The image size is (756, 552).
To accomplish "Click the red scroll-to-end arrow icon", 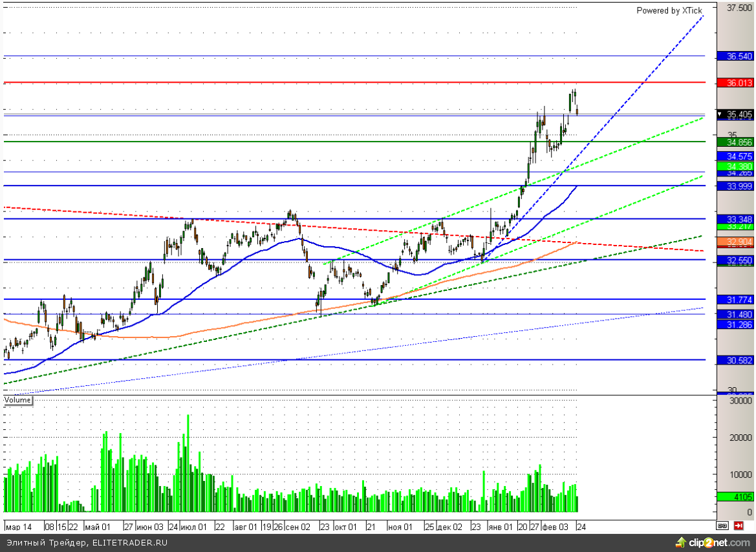I will coord(739,525).
